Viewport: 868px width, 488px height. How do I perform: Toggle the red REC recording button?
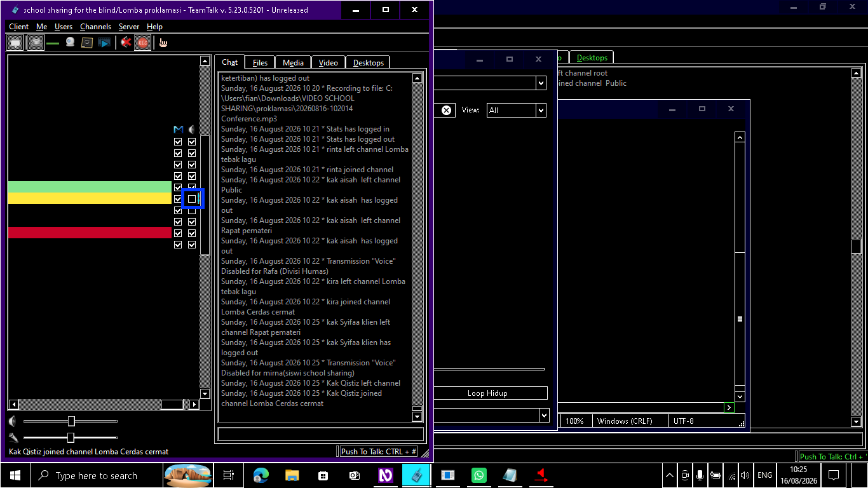point(142,43)
